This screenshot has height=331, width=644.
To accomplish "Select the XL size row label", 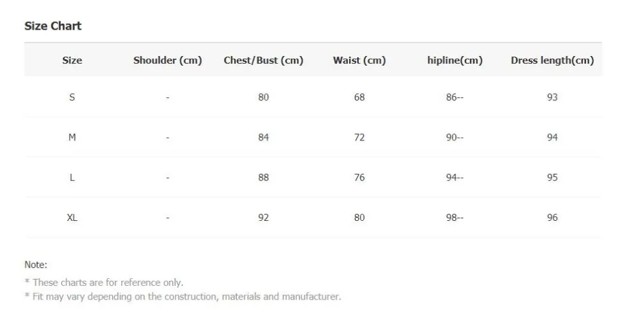I will tap(72, 218).
